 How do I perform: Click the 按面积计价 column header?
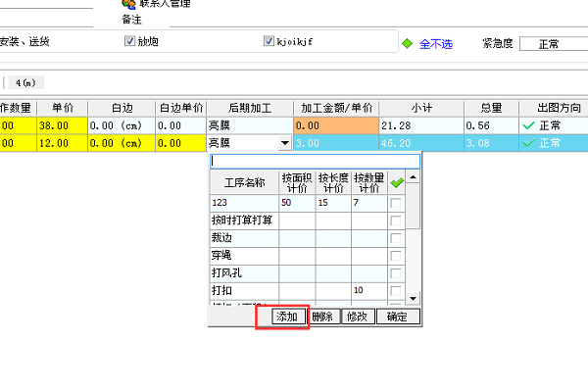pyautogui.click(x=297, y=182)
